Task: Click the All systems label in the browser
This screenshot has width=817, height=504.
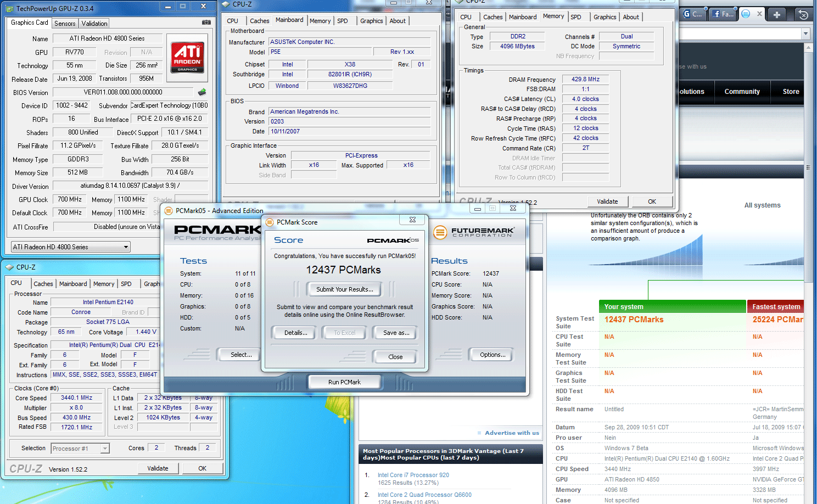Action: point(762,205)
